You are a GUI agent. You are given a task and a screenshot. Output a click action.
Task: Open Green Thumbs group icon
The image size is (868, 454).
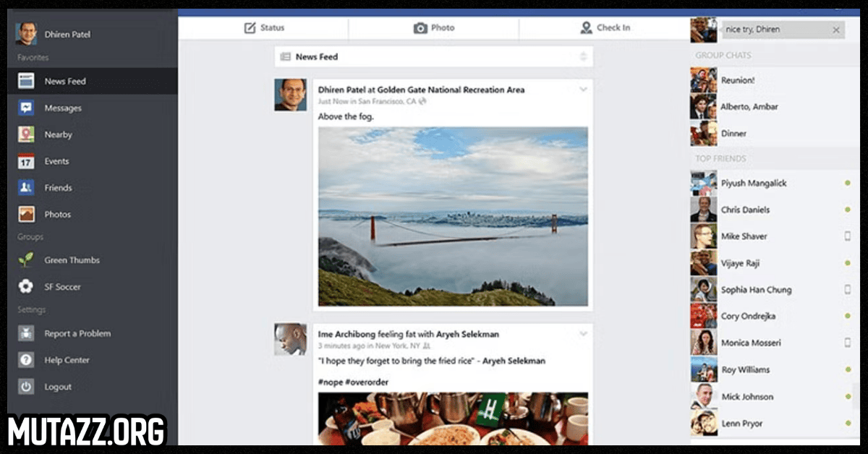(x=26, y=260)
